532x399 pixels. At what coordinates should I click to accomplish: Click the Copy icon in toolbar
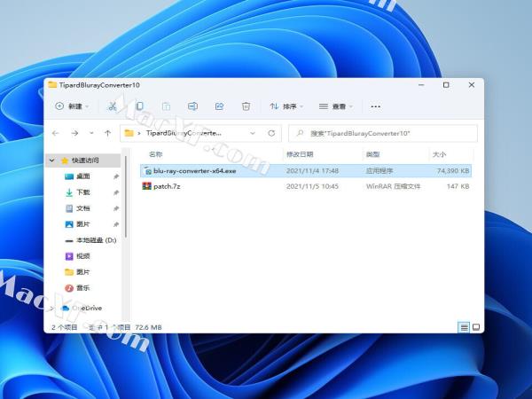[139, 106]
